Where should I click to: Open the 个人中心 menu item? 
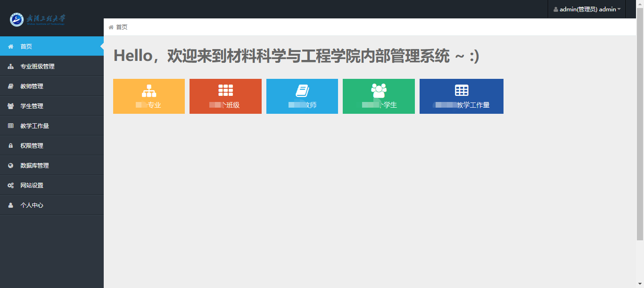point(32,205)
